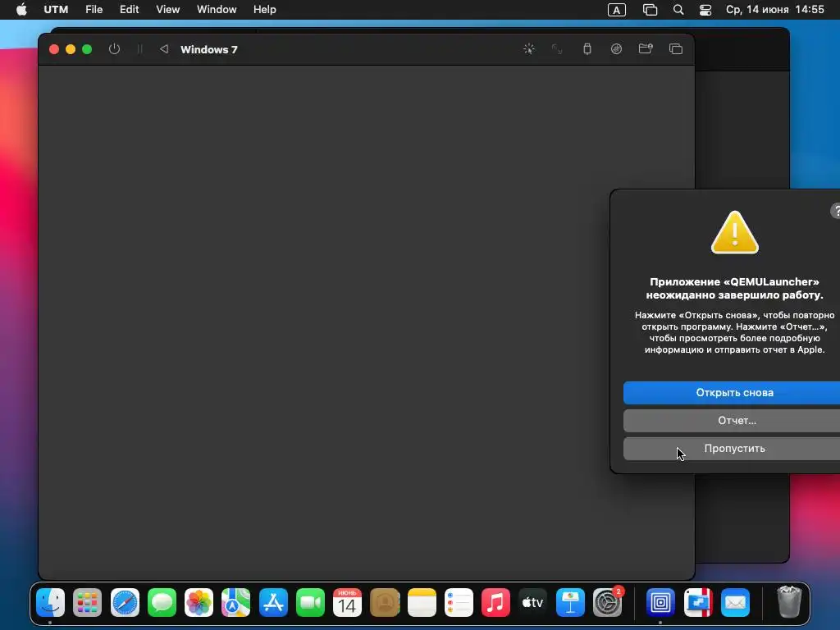Open Calendar showing 14 in the Dock

tap(347, 603)
